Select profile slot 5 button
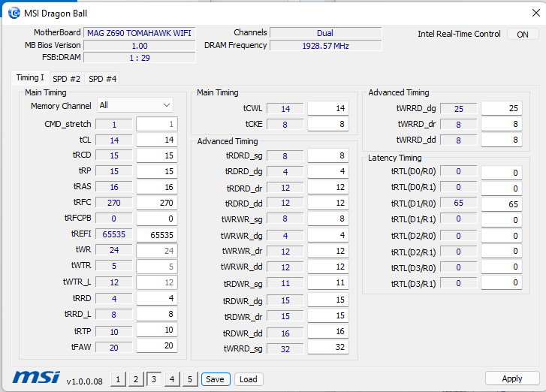The image size is (546, 392). 190,379
